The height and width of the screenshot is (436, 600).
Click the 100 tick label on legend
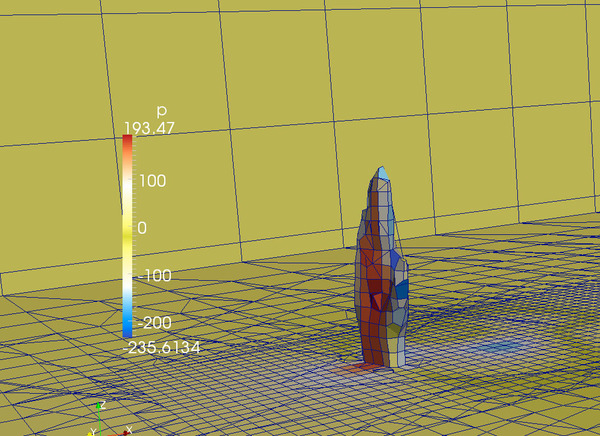153,181
